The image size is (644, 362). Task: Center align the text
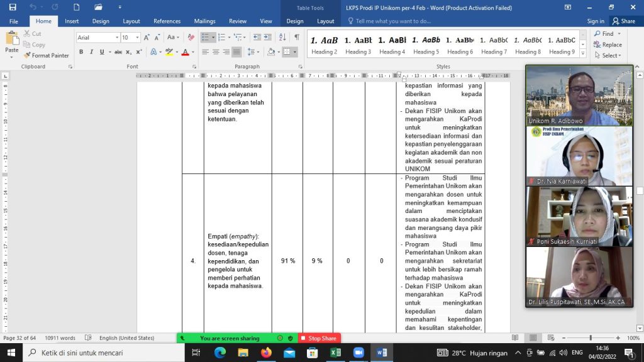[x=216, y=52]
